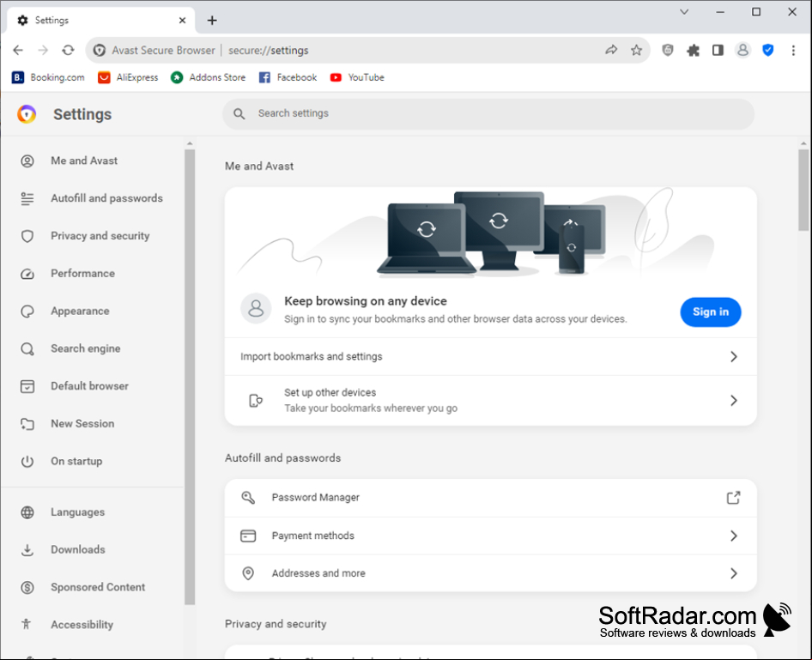Open the Avast privacy guard shield icon

point(668,51)
